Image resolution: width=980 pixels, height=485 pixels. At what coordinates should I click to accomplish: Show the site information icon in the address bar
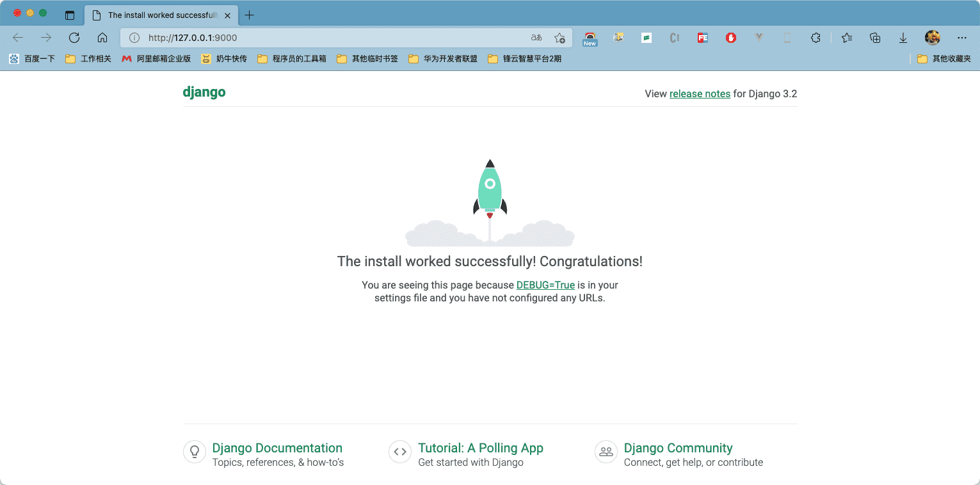(x=134, y=38)
